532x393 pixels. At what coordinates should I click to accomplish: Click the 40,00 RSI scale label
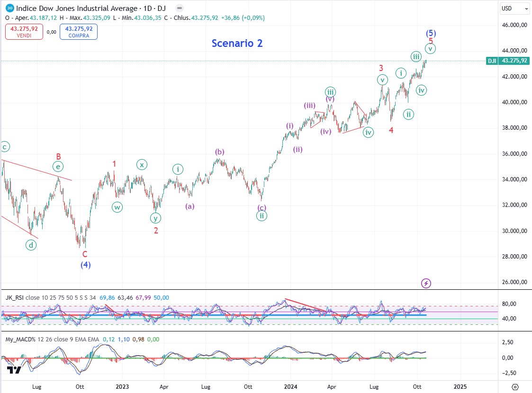pyautogui.click(x=509, y=318)
